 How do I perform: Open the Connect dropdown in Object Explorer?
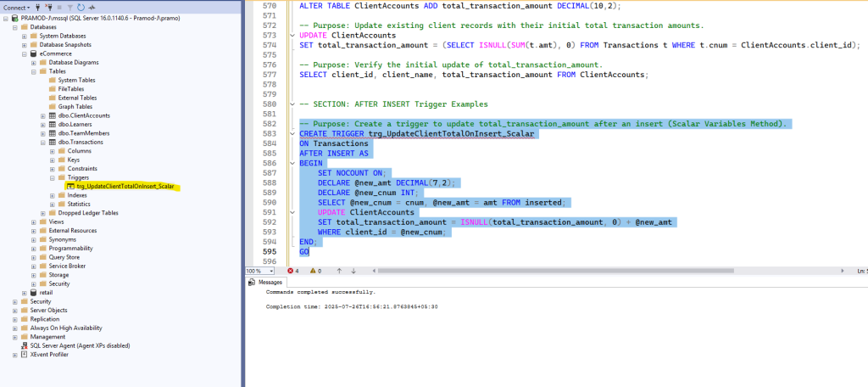point(17,8)
